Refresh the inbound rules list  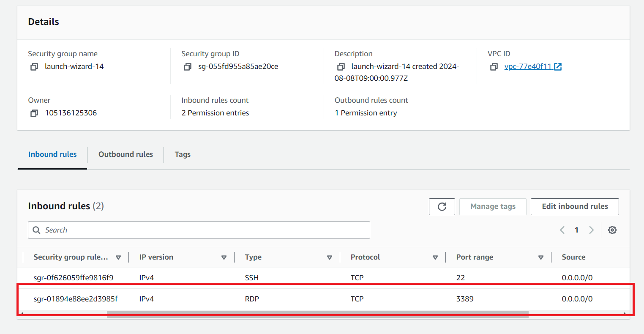click(x=442, y=207)
